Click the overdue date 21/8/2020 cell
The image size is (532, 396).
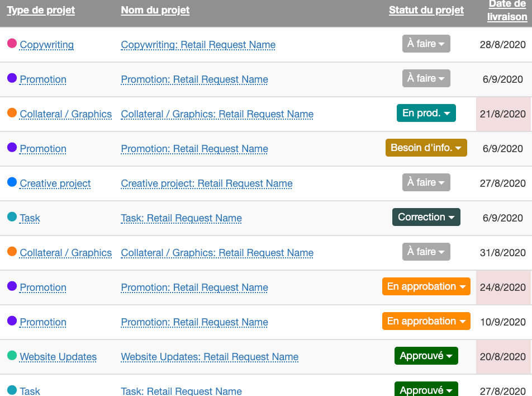click(x=503, y=114)
